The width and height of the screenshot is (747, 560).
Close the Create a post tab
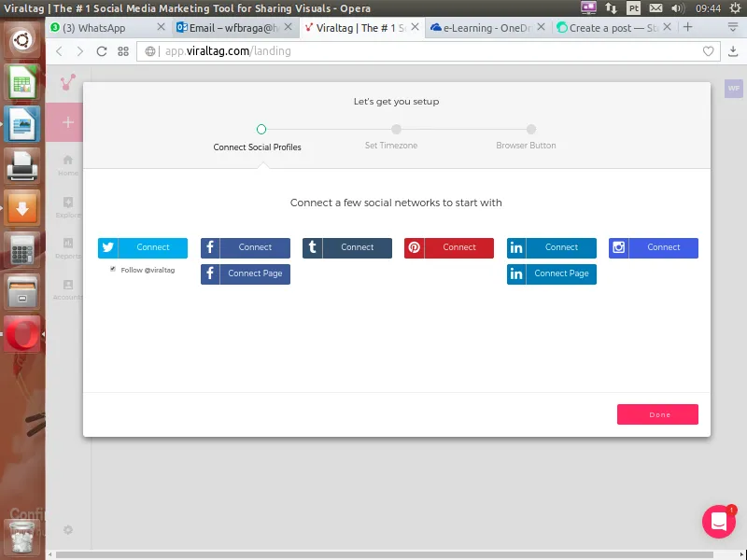coord(668,27)
